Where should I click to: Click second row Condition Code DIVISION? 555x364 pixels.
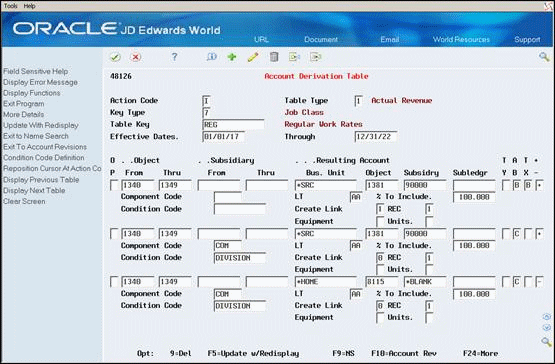point(240,258)
